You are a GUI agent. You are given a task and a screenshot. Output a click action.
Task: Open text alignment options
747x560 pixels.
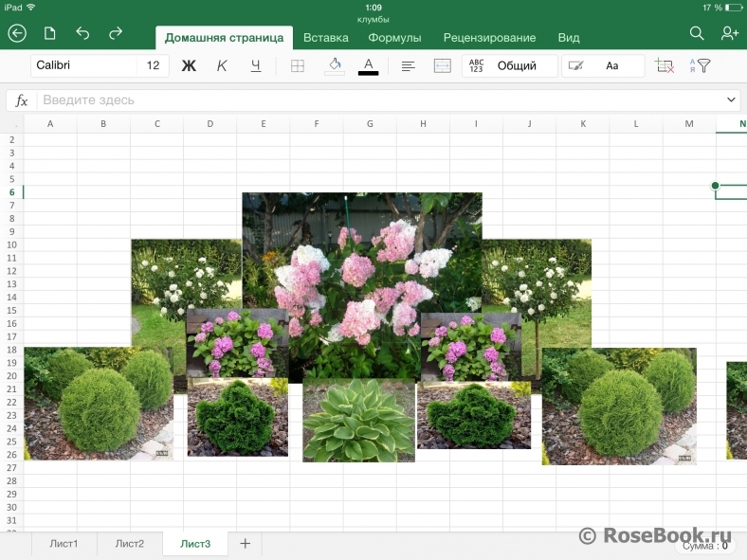coord(408,66)
